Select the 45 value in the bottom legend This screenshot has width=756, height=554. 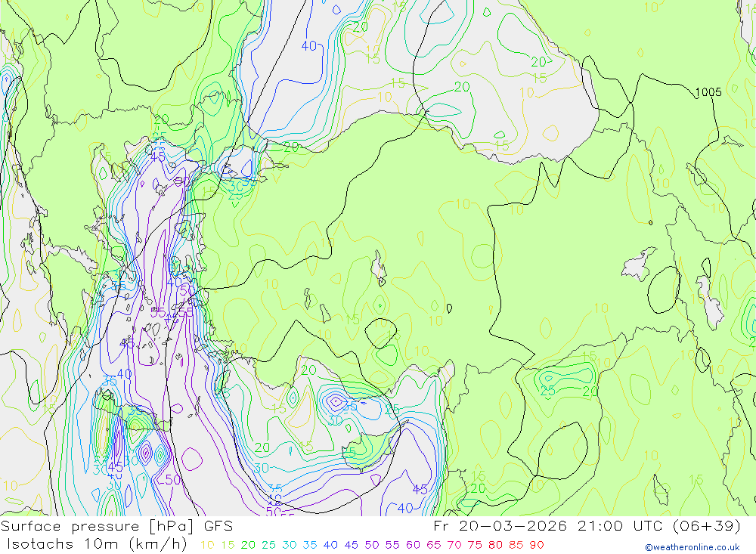pyautogui.click(x=351, y=545)
